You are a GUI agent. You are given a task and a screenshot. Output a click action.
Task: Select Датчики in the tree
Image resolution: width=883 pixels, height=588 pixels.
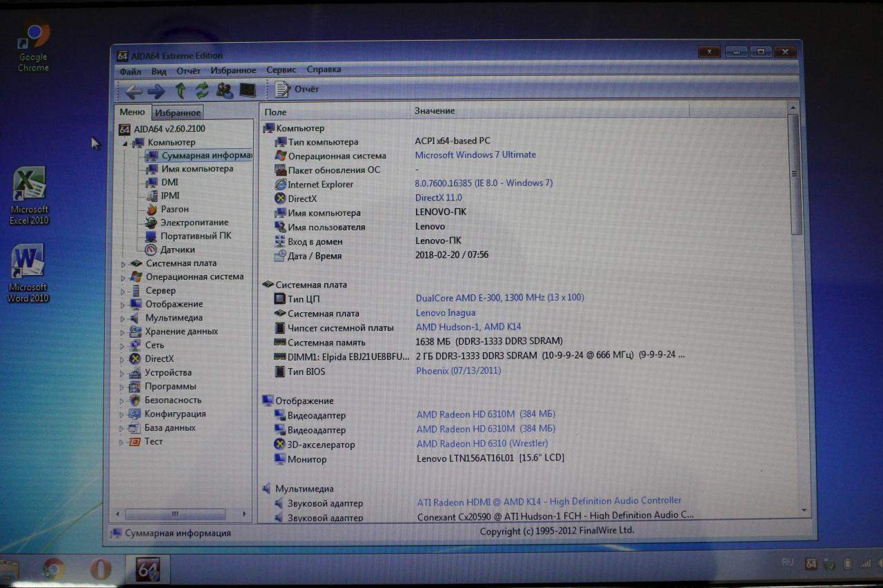coord(177,250)
